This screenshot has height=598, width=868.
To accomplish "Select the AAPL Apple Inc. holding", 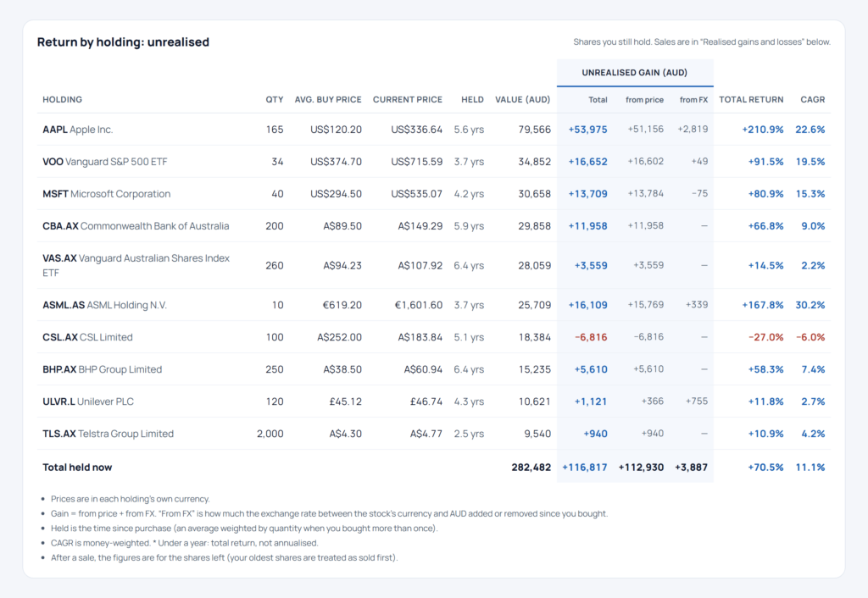I will click(x=433, y=130).
